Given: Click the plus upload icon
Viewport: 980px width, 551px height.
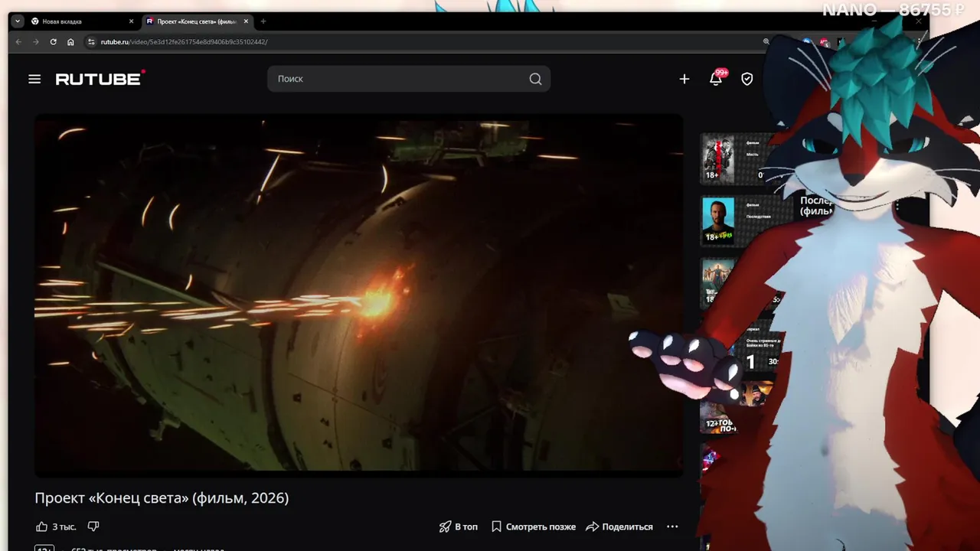Looking at the screenshot, I should click(x=684, y=79).
